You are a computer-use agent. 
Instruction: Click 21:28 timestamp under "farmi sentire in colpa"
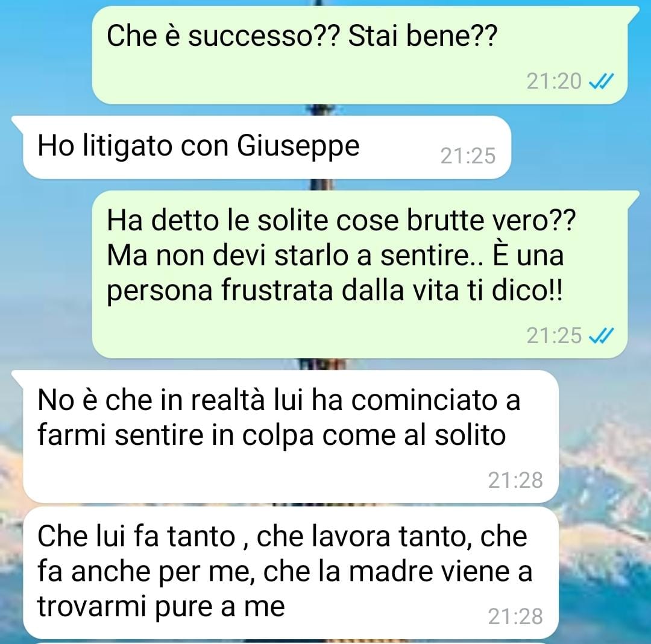pos(515,480)
